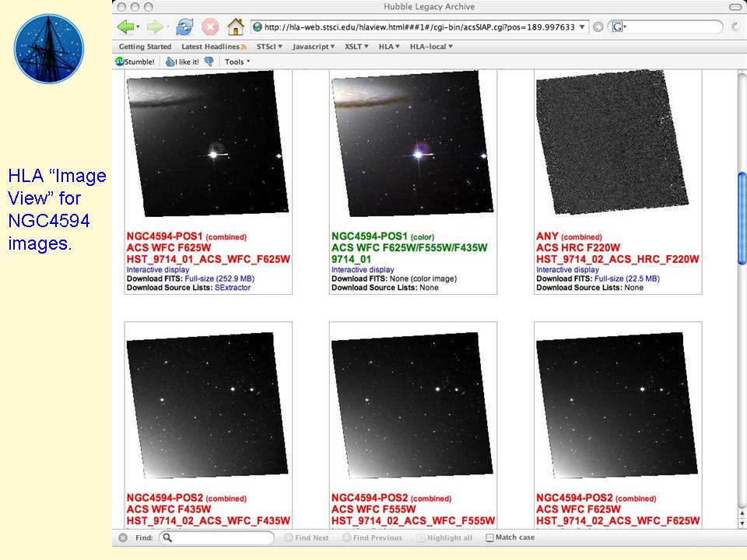Enable the Match case checkbox
Screen dimensions: 747x560
click(489, 537)
